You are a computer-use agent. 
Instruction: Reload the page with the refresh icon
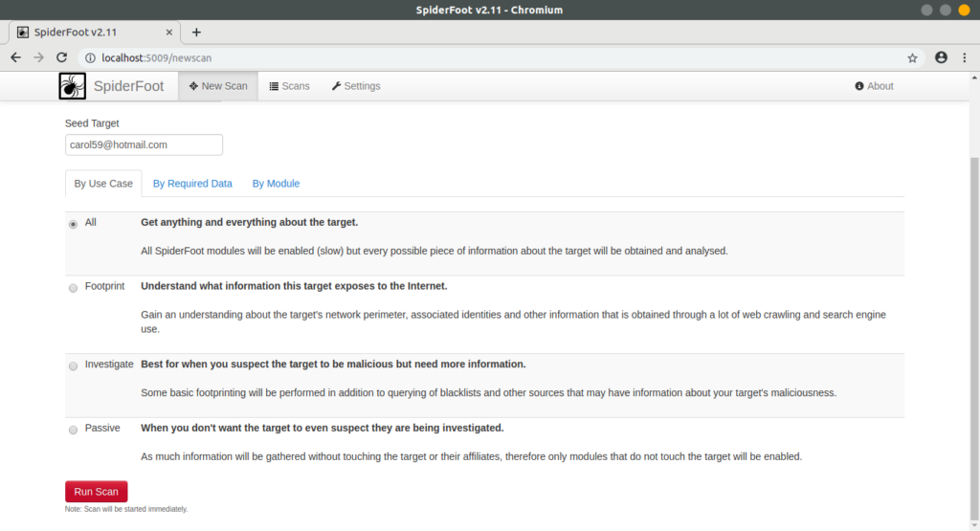click(62, 57)
